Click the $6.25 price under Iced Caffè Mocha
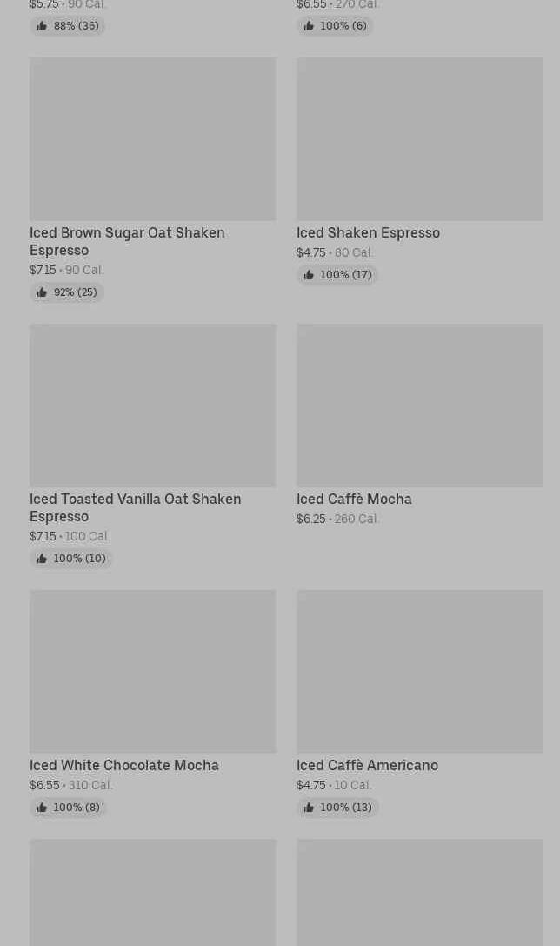Screen dimensions: 560x946 tap(310, 519)
